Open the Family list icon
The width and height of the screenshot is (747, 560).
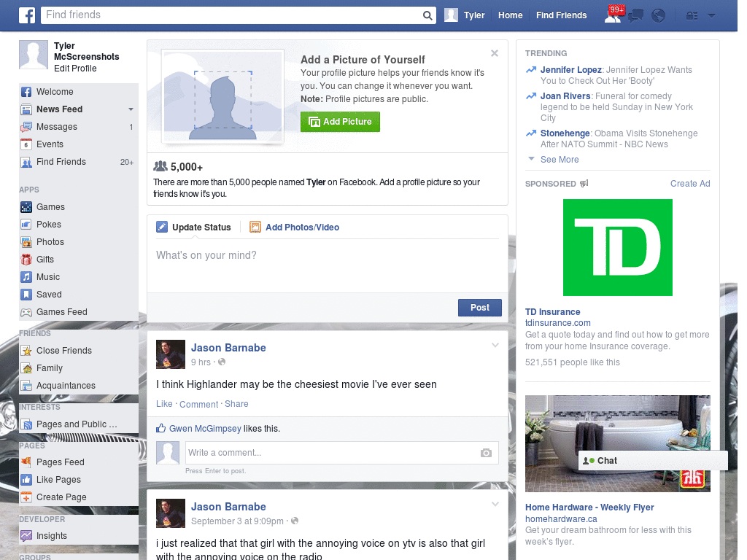click(x=26, y=368)
